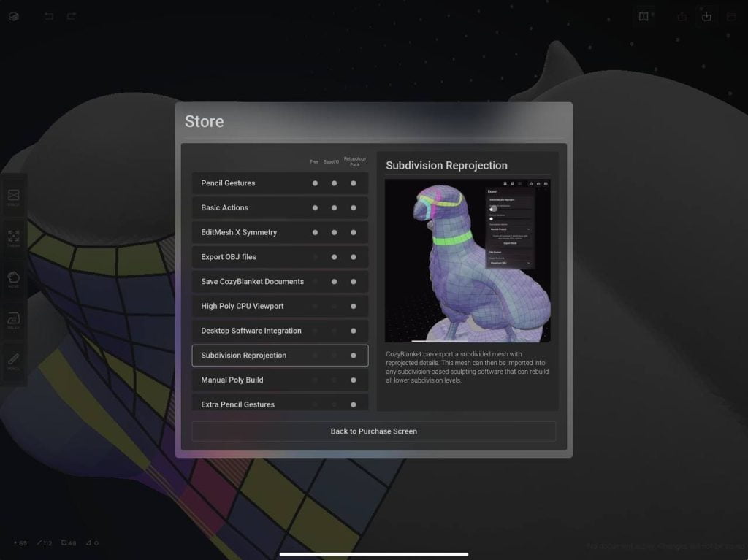Click the undo arrow icon
Screen dimensions: 748x560
pyautogui.click(x=48, y=16)
